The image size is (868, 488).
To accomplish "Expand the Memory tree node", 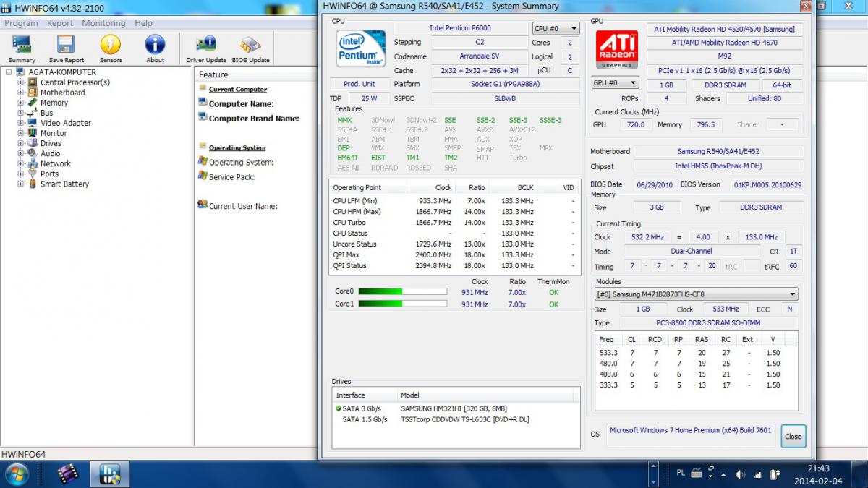I will 21,103.
